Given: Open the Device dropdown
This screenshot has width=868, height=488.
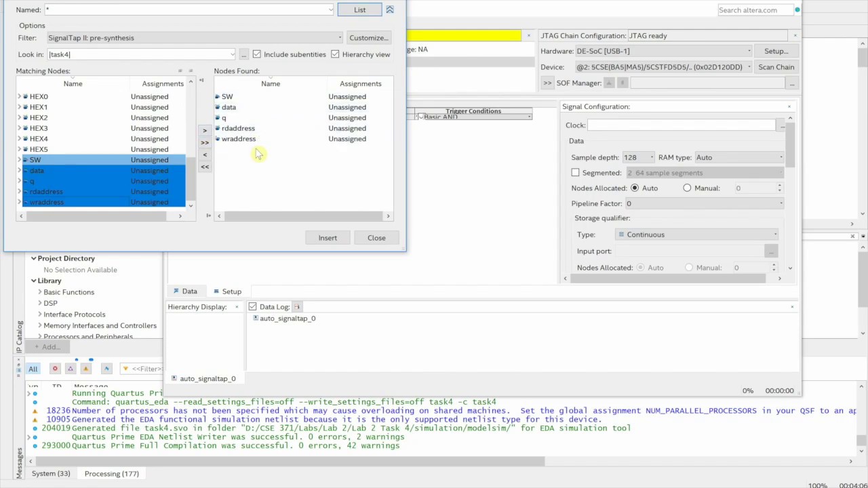Looking at the screenshot, I should [x=663, y=67].
